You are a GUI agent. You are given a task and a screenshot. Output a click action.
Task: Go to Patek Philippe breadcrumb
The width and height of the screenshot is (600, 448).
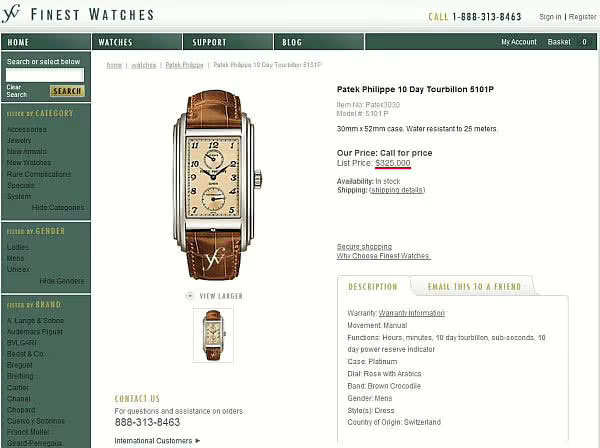(x=184, y=65)
